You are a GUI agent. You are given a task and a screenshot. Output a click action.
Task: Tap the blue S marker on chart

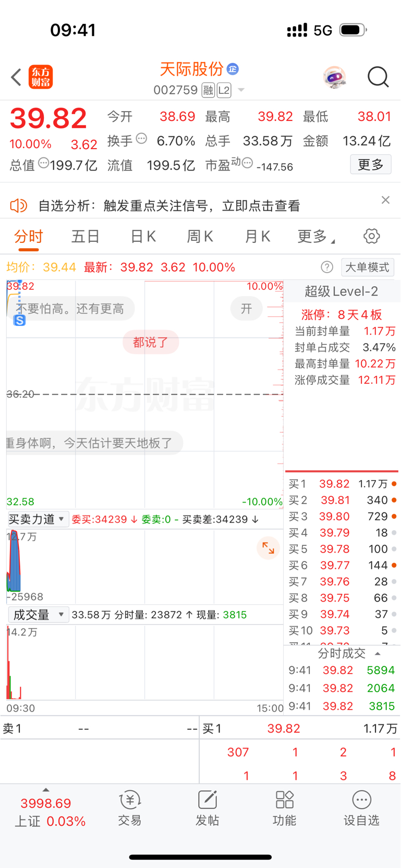20,320
